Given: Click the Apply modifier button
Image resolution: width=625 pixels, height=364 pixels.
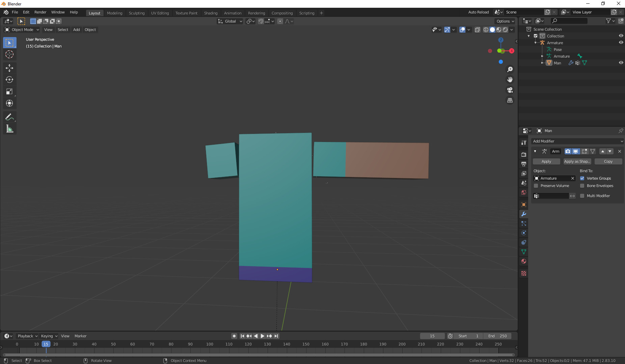Looking at the screenshot, I should point(546,161).
